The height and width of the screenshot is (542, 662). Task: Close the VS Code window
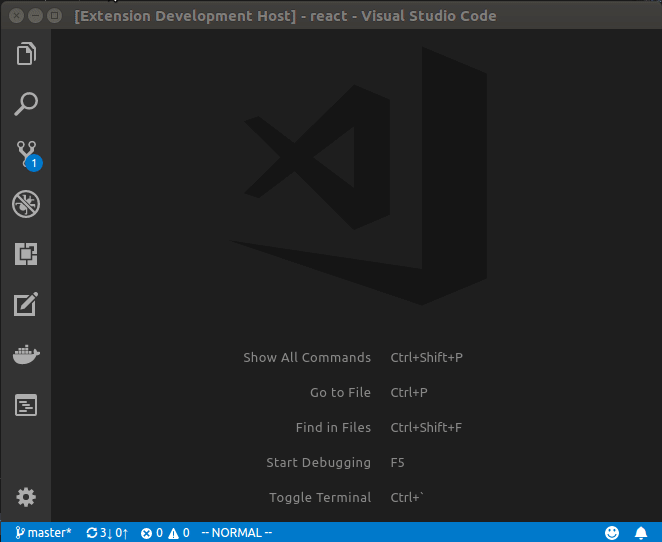click(16, 16)
